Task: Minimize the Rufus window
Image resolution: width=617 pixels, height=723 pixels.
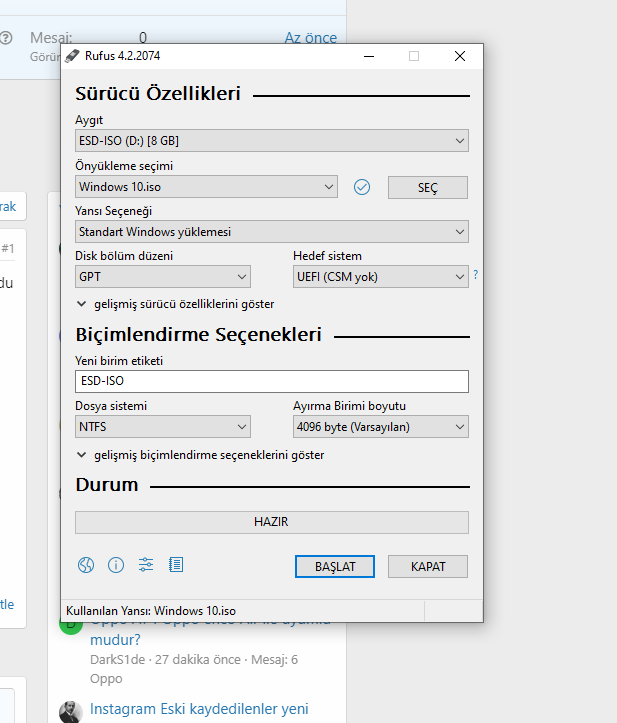Action: point(369,56)
